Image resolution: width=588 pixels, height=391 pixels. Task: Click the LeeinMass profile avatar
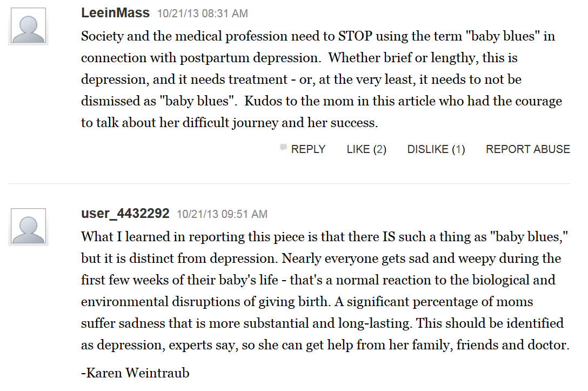pyautogui.click(x=28, y=25)
